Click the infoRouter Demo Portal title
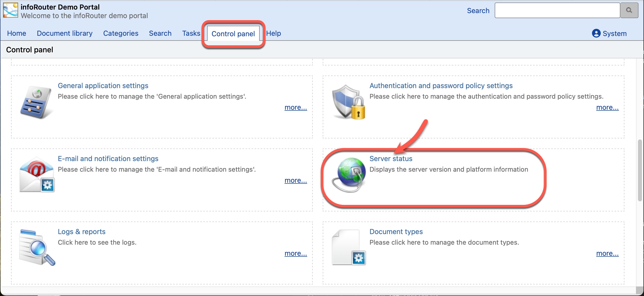This screenshot has width=644, height=296. [x=60, y=7]
